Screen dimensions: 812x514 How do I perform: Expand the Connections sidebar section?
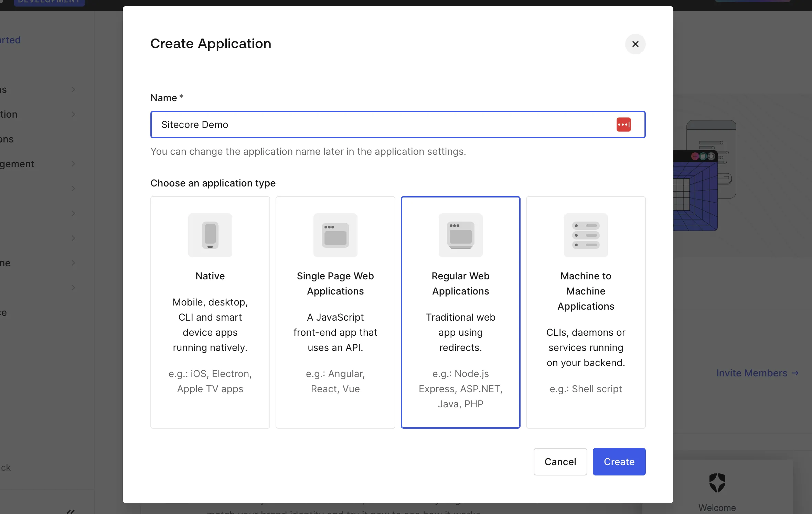tap(73, 138)
